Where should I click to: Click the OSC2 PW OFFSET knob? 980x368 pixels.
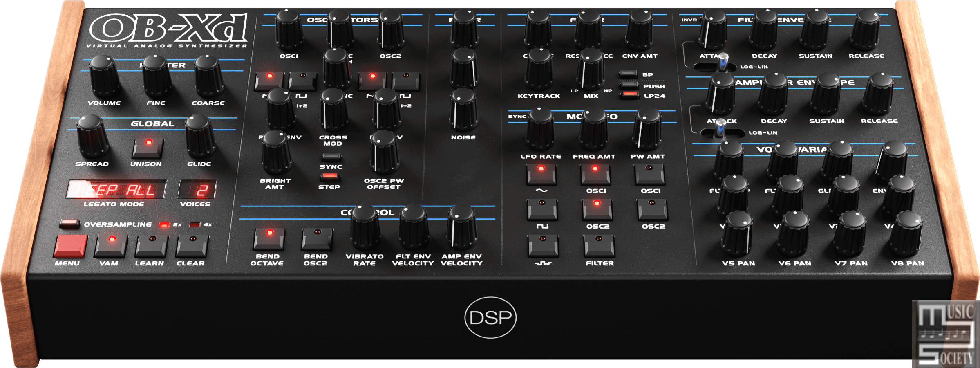point(384,152)
